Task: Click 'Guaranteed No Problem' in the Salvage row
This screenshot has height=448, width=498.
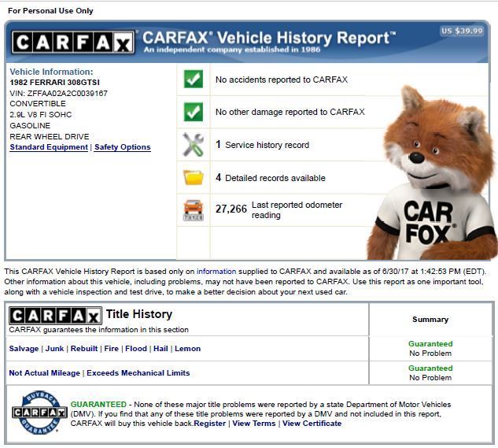Action: 430,349
